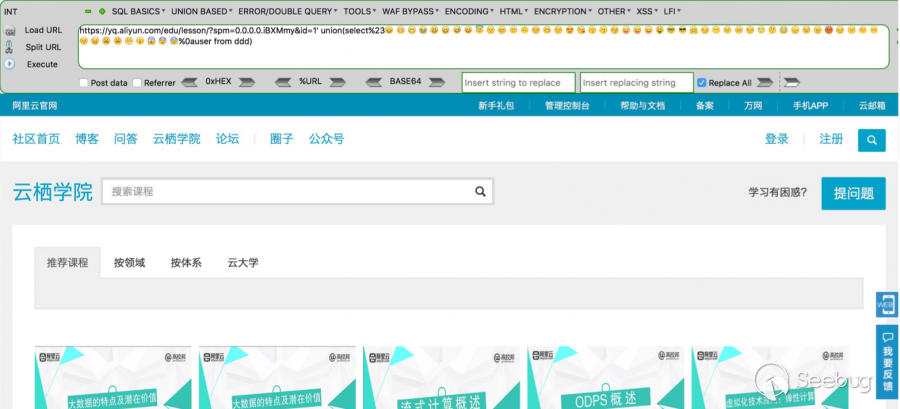900x409 pixels.
Task: Click the 提问题 button
Action: (854, 193)
